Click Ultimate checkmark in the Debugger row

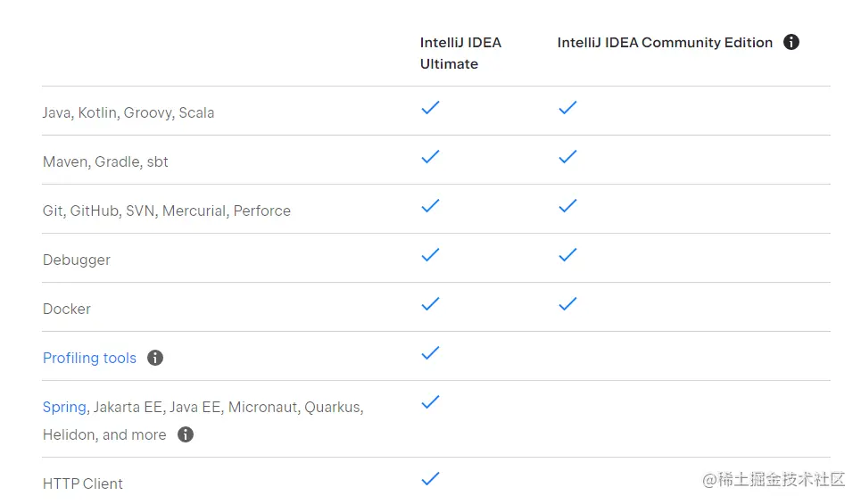pyautogui.click(x=430, y=255)
